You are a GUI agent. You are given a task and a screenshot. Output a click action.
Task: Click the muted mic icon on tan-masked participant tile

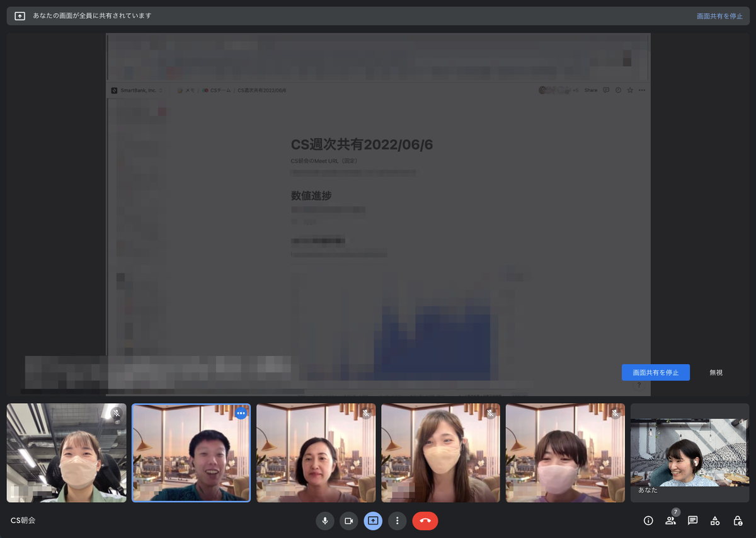490,413
